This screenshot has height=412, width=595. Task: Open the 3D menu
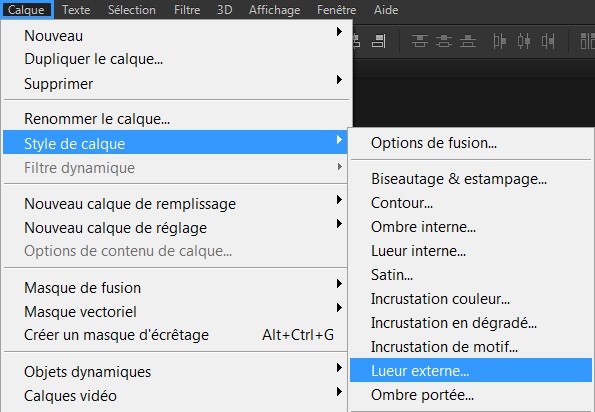(224, 9)
